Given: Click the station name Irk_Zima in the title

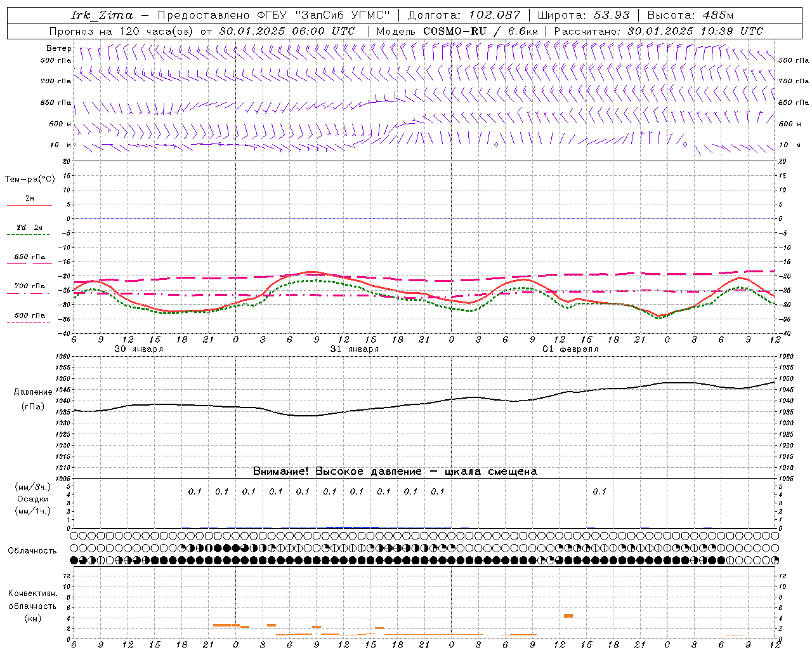Looking at the screenshot, I should [x=102, y=15].
